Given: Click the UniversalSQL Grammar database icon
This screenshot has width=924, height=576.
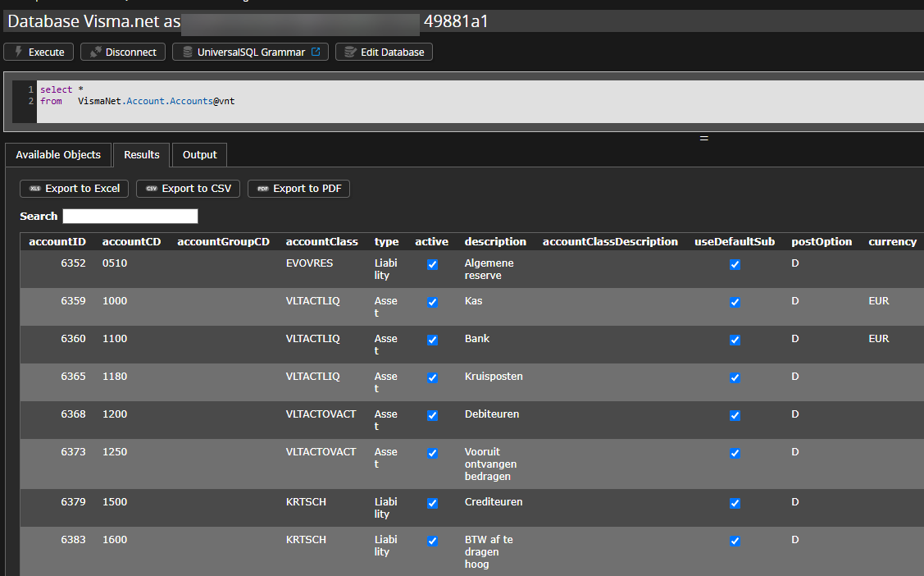Looking at the screenshot, I should tap(188, 52).
